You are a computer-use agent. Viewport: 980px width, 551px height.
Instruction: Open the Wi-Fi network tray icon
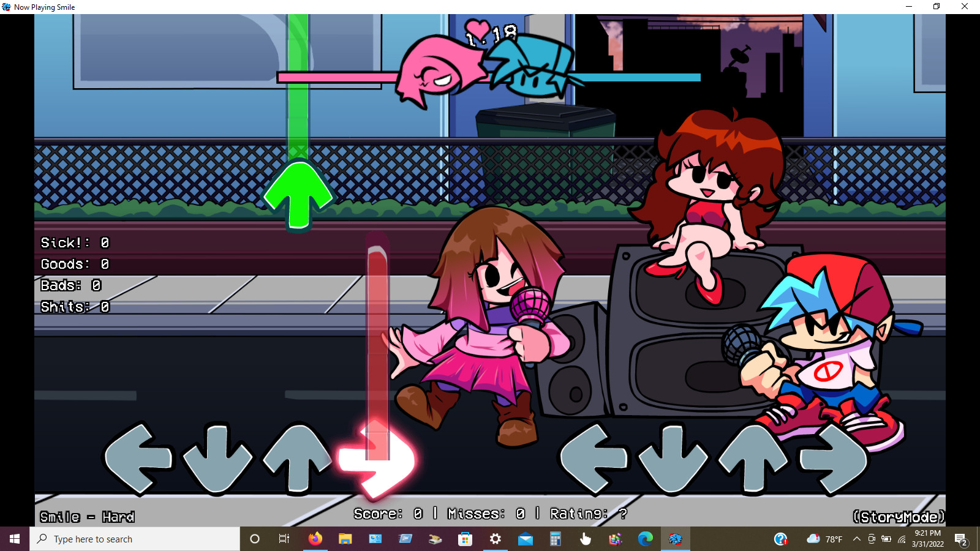902,539
